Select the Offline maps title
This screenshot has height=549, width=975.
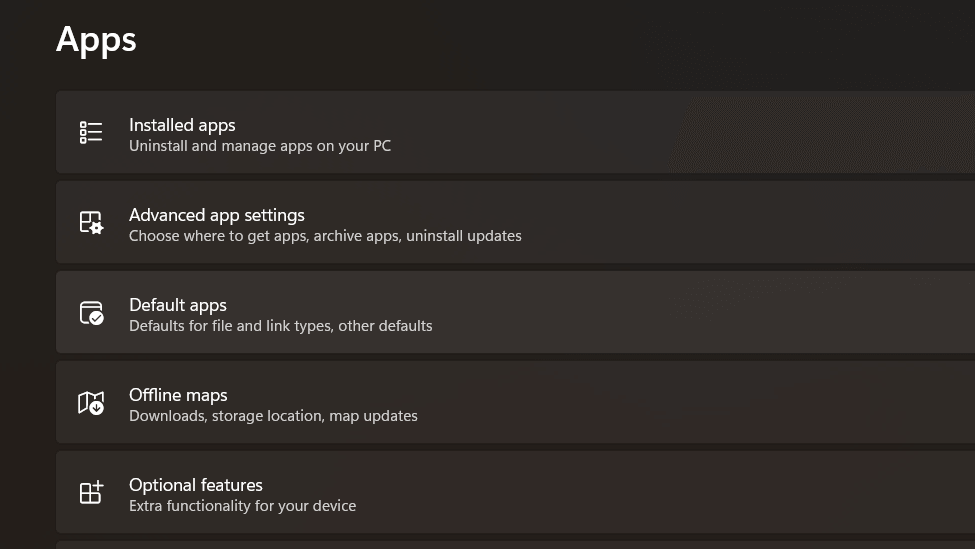[x=178, y=395]
